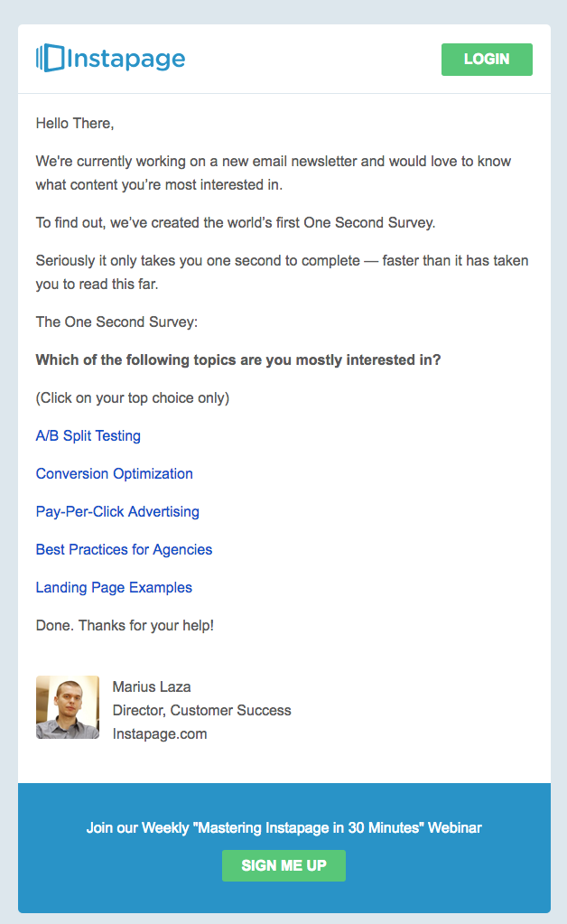The height and width of the screenshot is (924, 567).
Task: Click the weekly webinar invitation text
Action: click(283, 827)
